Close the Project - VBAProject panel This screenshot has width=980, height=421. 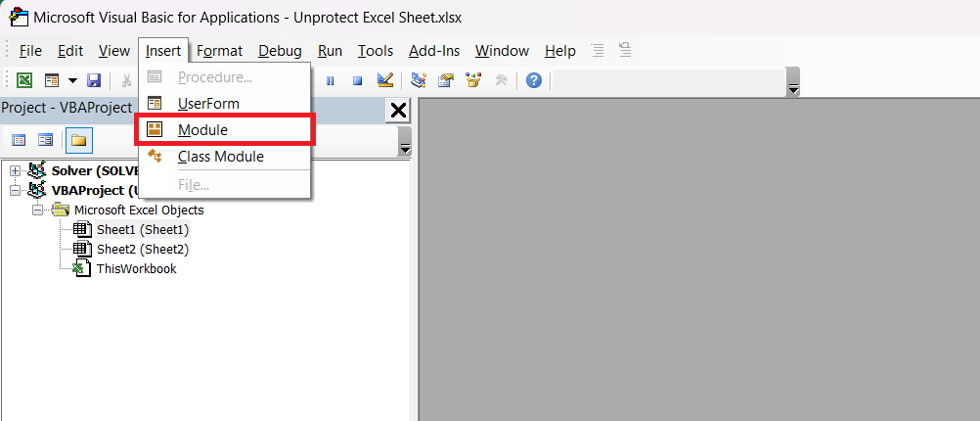coord(398,111)
